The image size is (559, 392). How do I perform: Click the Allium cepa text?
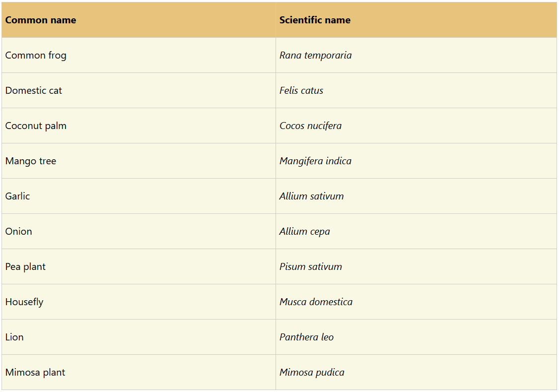tap(304, 232)
